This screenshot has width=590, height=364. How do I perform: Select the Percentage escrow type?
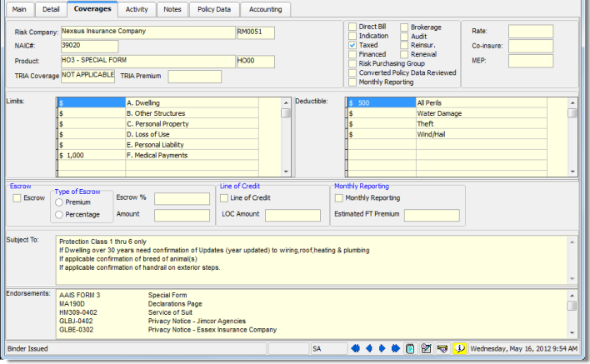point(59,214)
